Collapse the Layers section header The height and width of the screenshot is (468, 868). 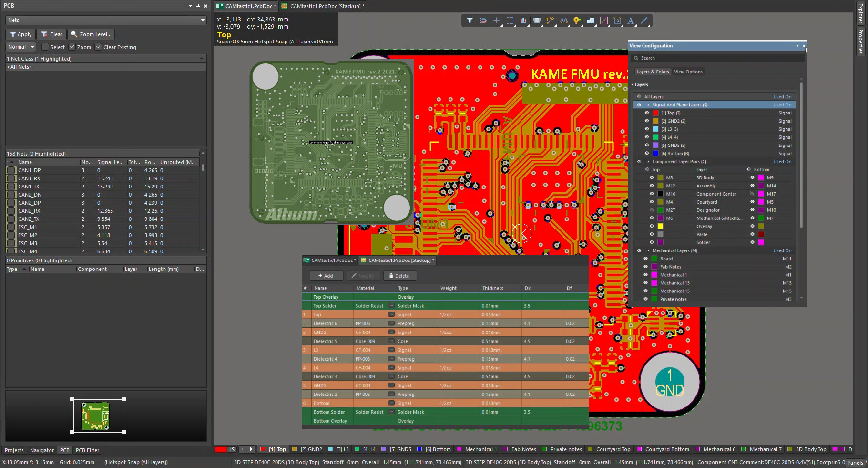pyautogui.click(x=633, y=85)
